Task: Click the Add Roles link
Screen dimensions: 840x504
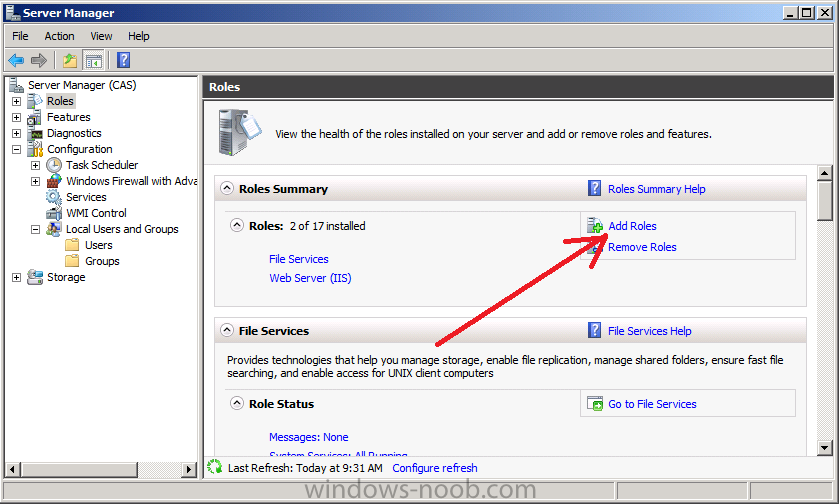Action: coord(632,226)
